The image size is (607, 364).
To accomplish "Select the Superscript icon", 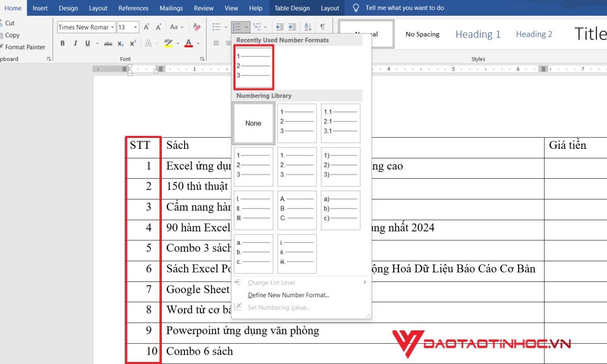I will (x=132, y=42).
